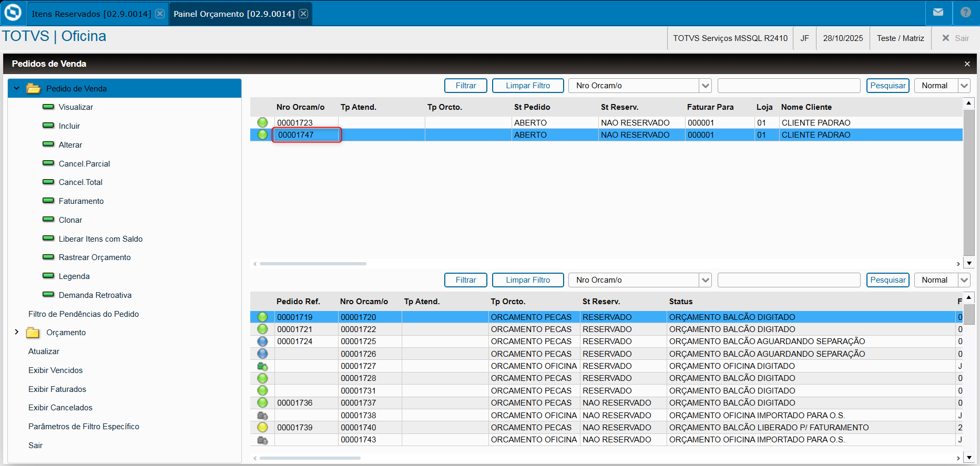Collapse the Pedido de Venda tree node
The height and width of the screenshot is (466, 980).
(x=16, y=88)
